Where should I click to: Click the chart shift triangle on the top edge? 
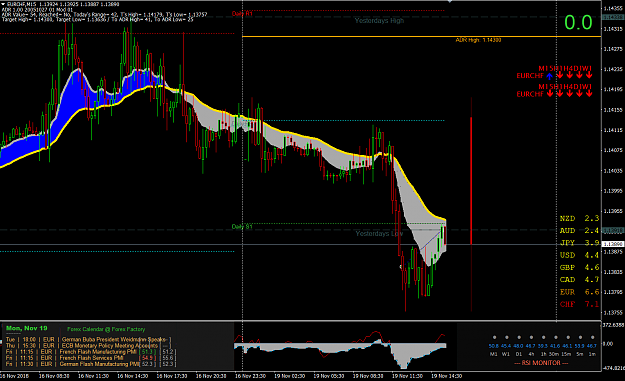coord(450,1)
